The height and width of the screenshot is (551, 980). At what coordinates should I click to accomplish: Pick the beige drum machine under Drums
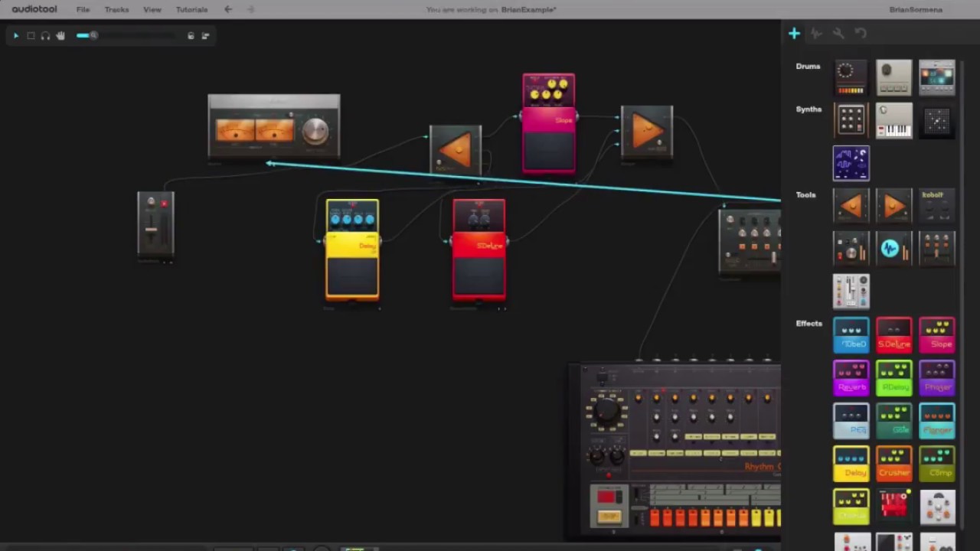[893, 77]
